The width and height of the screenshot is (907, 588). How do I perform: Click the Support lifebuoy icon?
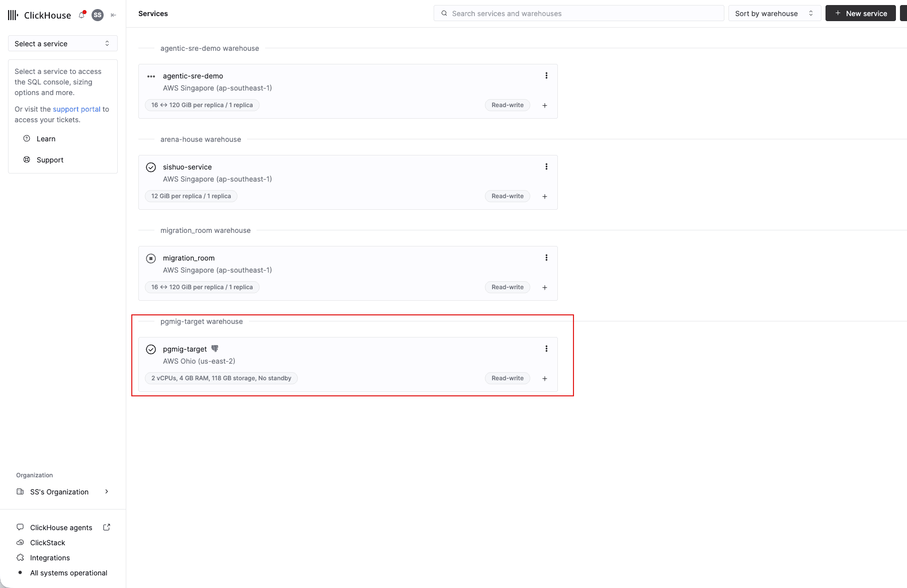(27, 159)
